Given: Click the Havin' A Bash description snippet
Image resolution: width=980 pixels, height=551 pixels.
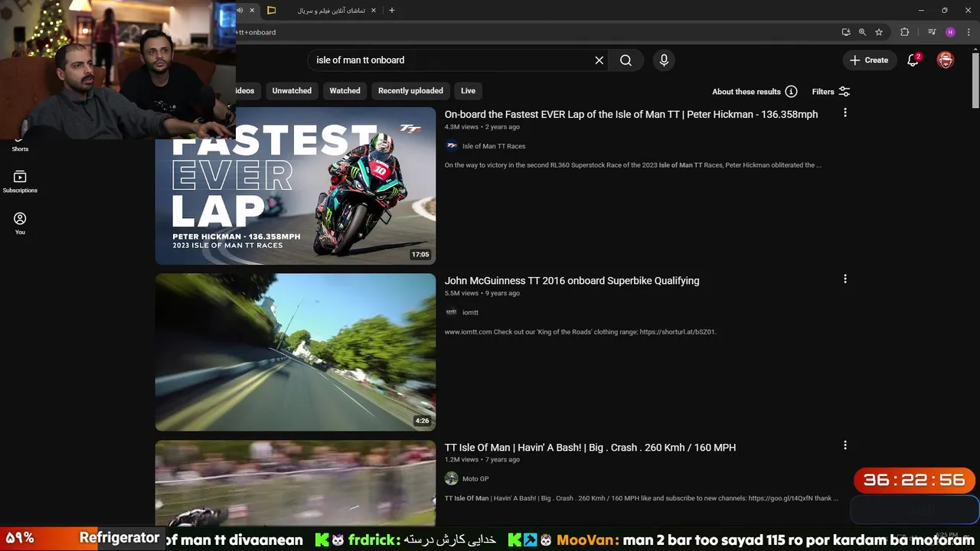Looking at the screenshot, I should click(642, 498).
